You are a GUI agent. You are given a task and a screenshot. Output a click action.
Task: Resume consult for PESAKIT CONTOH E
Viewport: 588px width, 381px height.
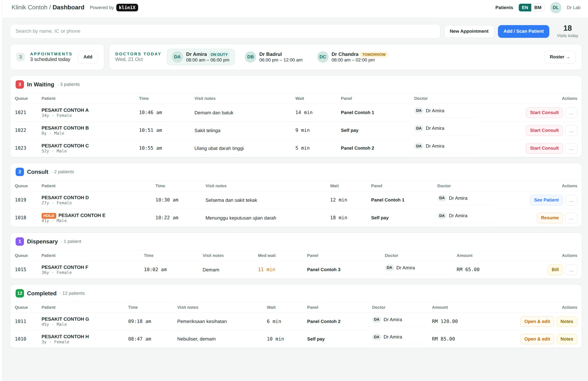[550, 218]
